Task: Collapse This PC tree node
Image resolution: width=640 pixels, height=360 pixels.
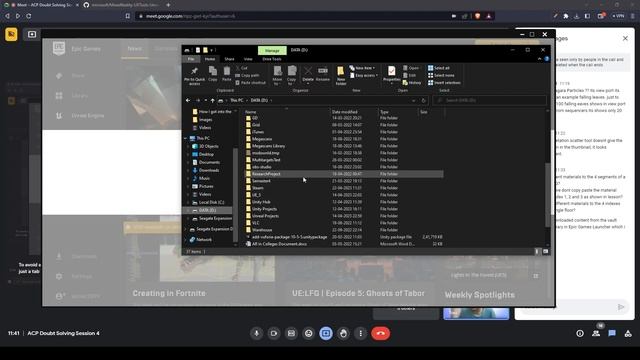Action: pyautogui.click(x=186, y=138)
